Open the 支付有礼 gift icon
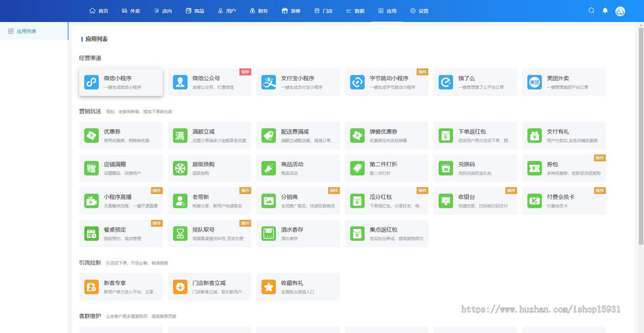Image resolution: width=644 pixels, height=333 pixels. click(x=535, y=136)
